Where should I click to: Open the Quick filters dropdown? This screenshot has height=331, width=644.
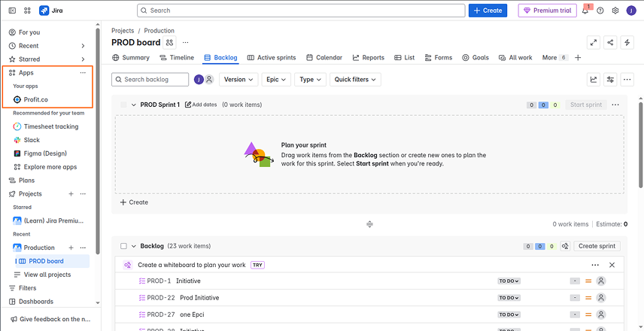355,80
